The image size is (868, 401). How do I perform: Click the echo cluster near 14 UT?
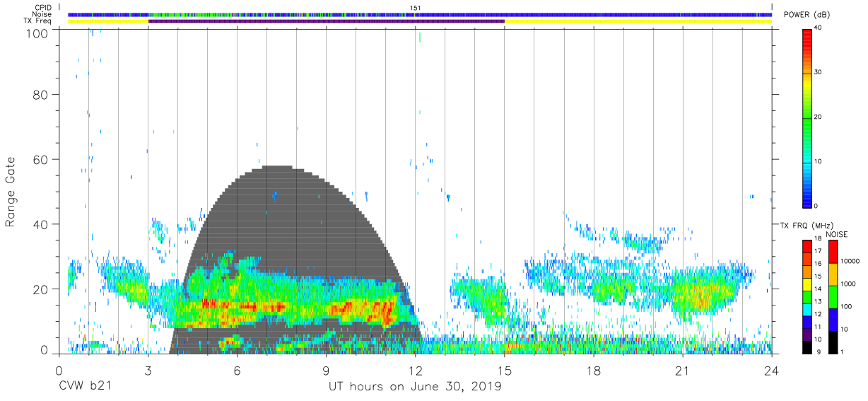[x=479, y=297]
